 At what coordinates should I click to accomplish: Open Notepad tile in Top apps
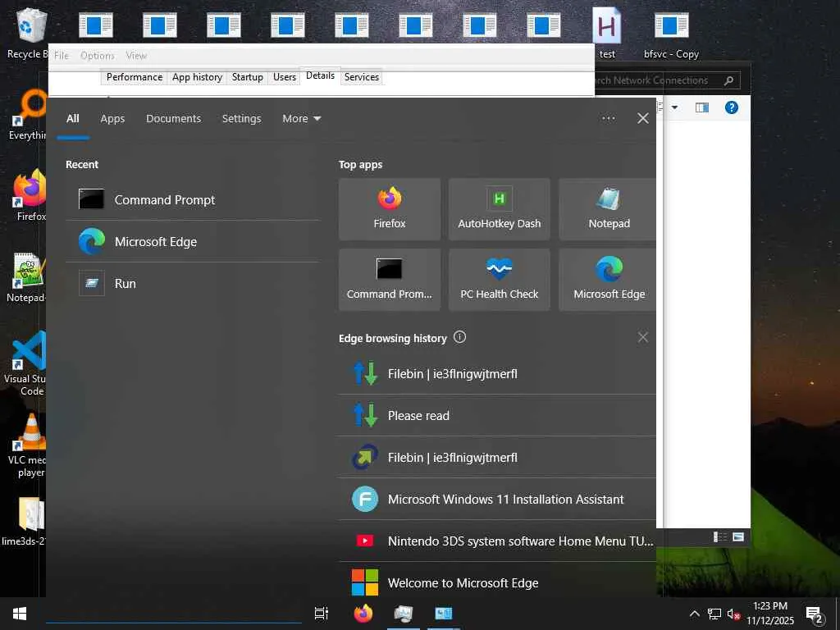608,209
